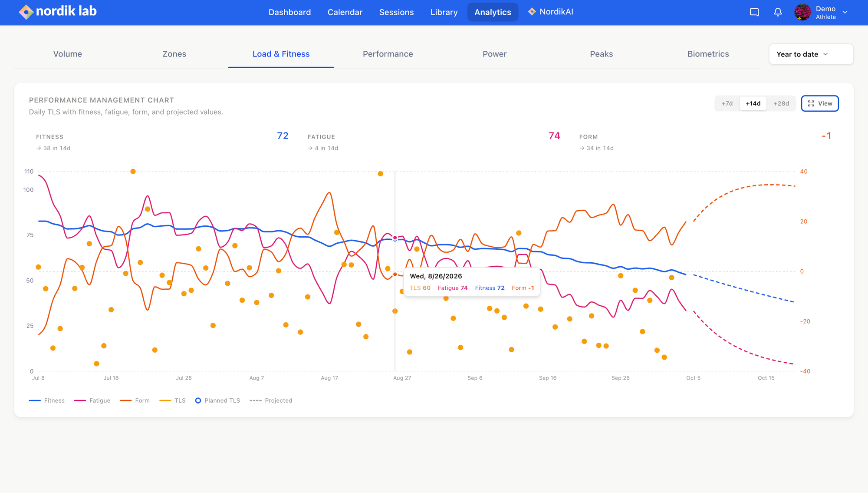Viewport: 868px width, 493px height.
Task: Click the View fullscreen button
Action: 820,103
